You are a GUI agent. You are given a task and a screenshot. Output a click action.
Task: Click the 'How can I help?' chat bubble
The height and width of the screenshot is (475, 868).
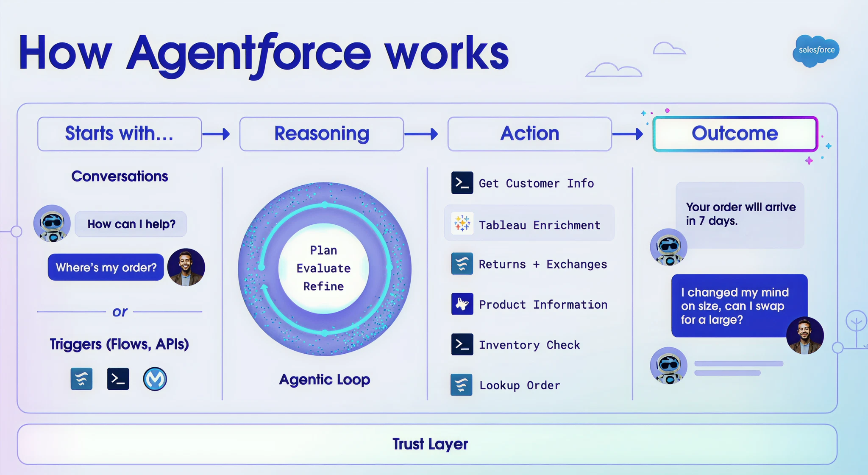pos(131,224)
